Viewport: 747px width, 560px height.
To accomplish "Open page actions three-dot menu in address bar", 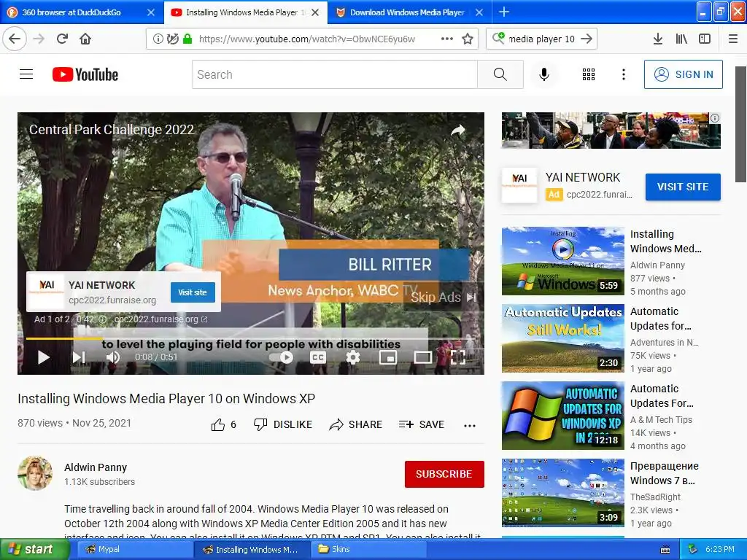I will click(x=447, y=39).
